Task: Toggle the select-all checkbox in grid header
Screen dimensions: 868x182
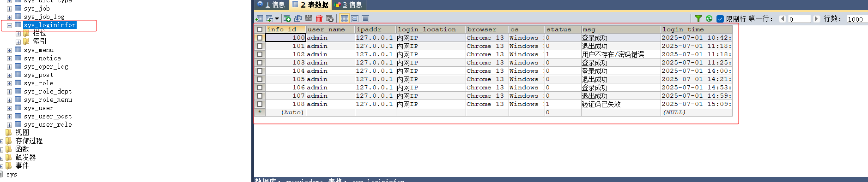Action: [x=260, y=29]
